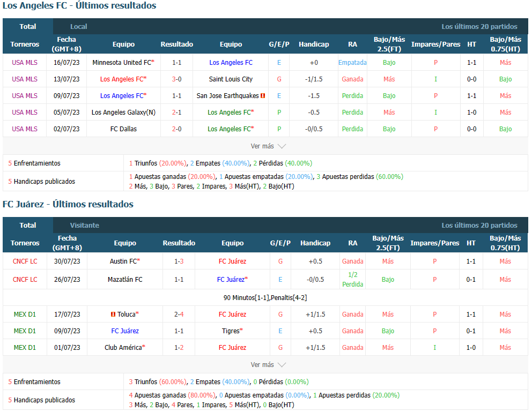The height and width of the screenshot is (412, 532).
Task: Click '3 Triunfos (60.00%)' summary text
Action: point(158,382)
